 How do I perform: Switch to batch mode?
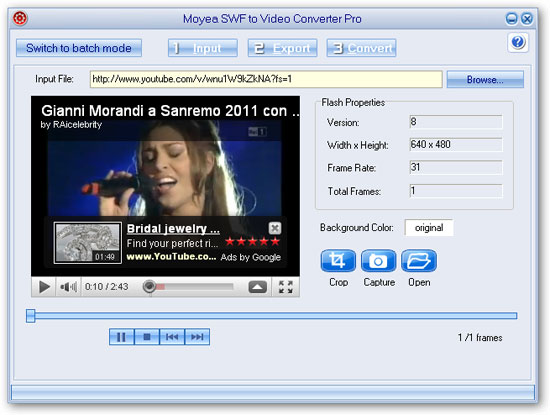click(x=79, y=48)
